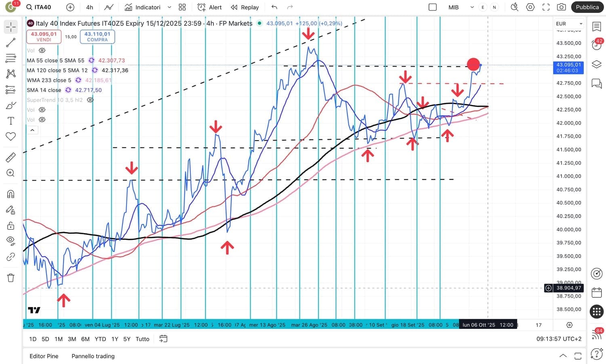
Task: Select the Tutto date range
Action: [143, 339]
